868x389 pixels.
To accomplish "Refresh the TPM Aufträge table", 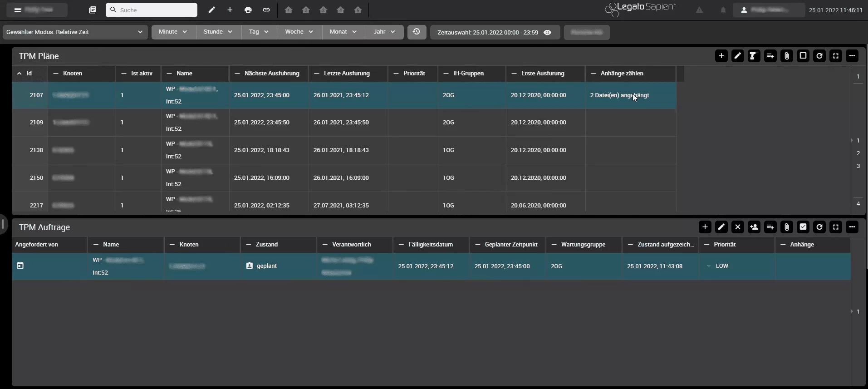I will click(x=819, y=227).
